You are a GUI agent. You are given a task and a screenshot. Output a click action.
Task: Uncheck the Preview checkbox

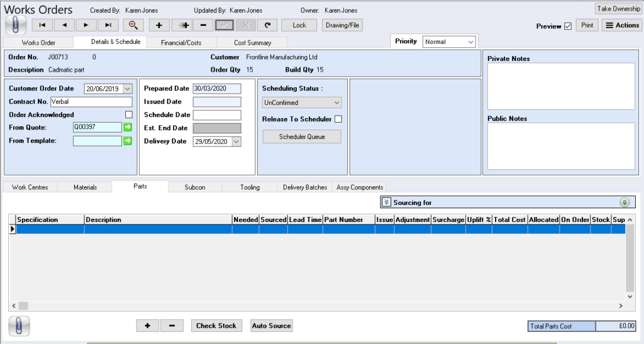tap(568, 26)
